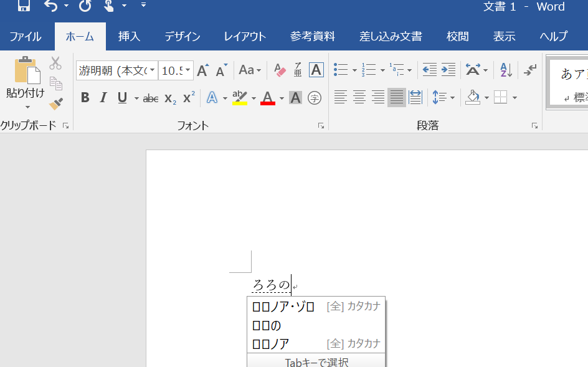The width and height of the screenshot is (588, 367).
Task: Align text left
Action: (341, 97)
